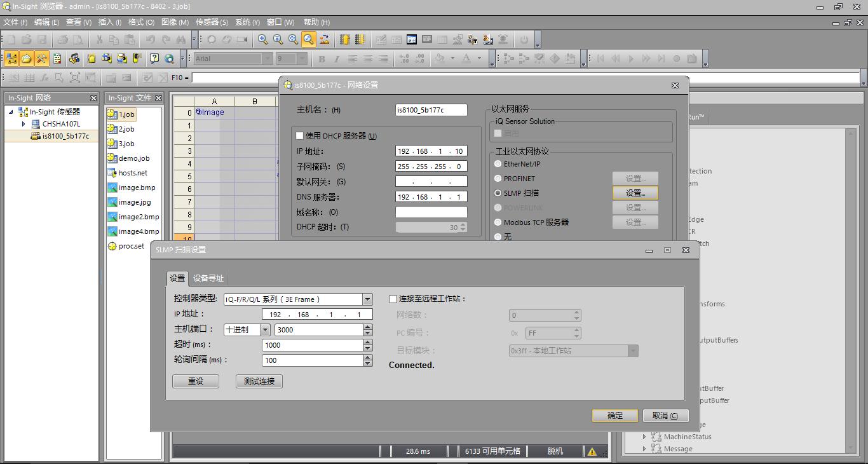
Task: Click the hammer and wrench toolbar icon
Action: click(42, 58)
